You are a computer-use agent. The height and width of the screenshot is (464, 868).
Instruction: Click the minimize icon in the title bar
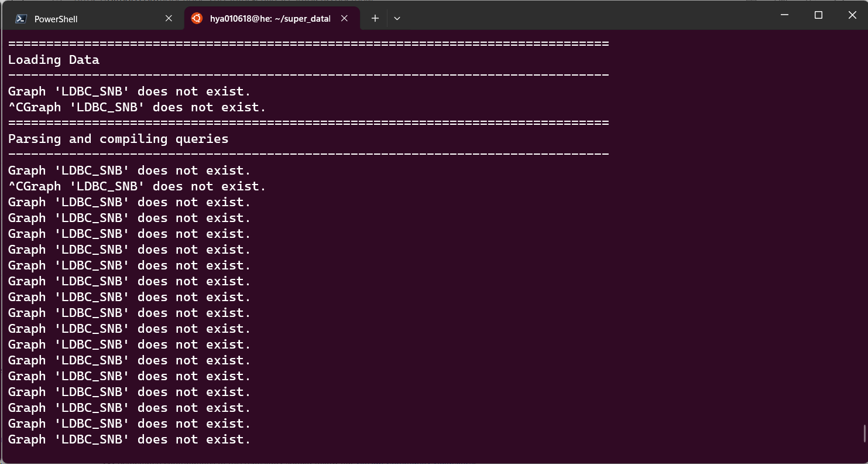784,15
